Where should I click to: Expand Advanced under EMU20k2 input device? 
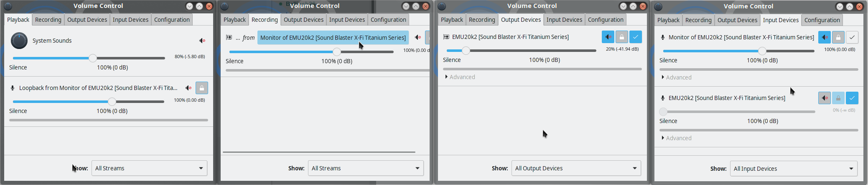click(x=676, y=138)
